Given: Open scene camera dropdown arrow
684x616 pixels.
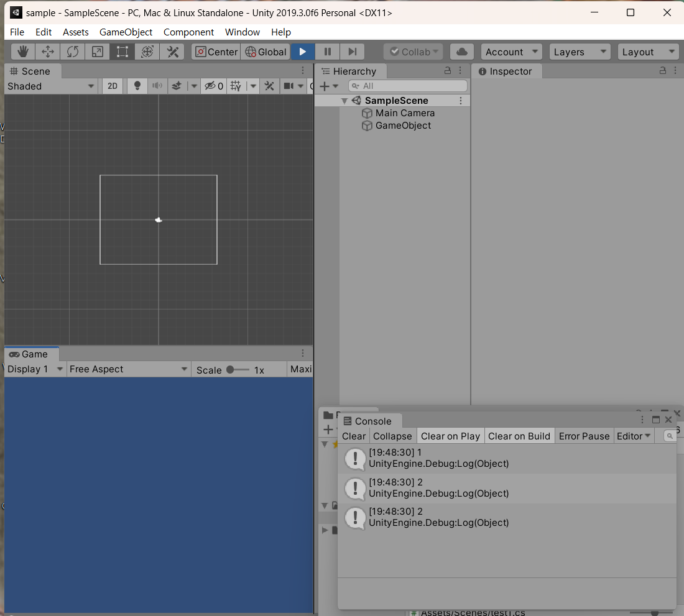Looking at the screenshot, I should pyautogui.click(x=300, y=86).
